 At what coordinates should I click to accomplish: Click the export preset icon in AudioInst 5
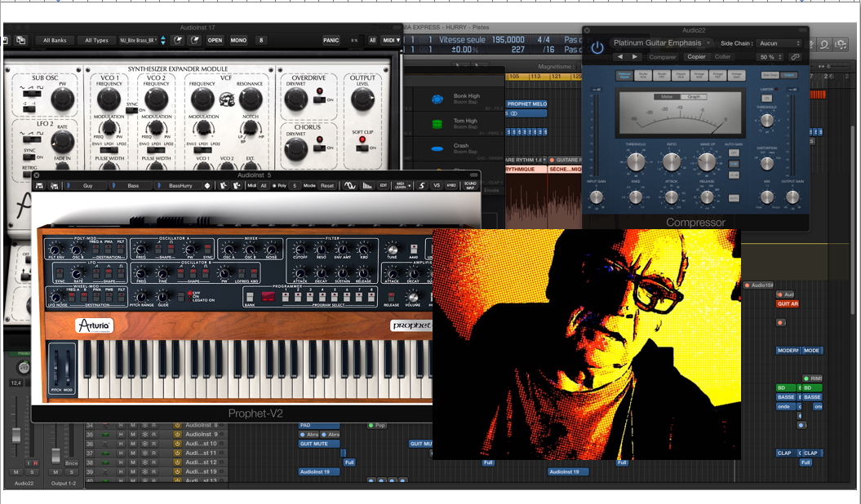236,186
